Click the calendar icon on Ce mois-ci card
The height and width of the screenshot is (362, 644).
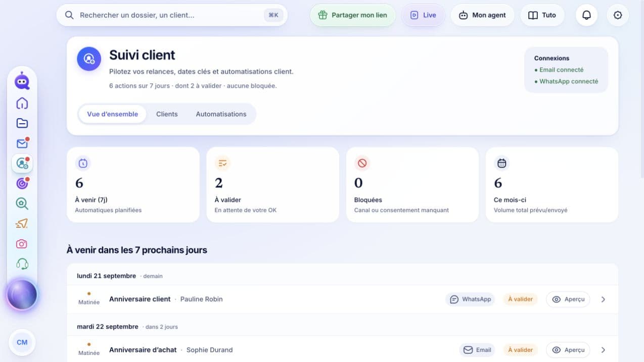501,163
